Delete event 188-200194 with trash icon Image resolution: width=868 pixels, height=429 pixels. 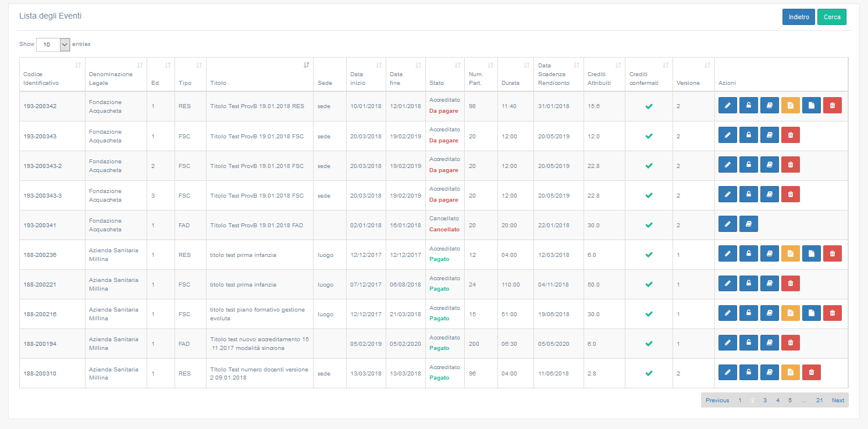coord(791,342)
